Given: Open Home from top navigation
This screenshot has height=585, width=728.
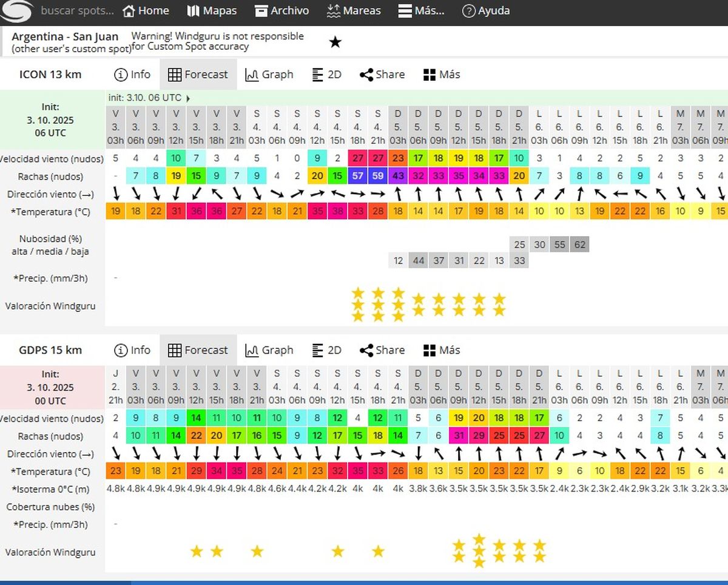Looking at the screenshot, I should point(146,11).
